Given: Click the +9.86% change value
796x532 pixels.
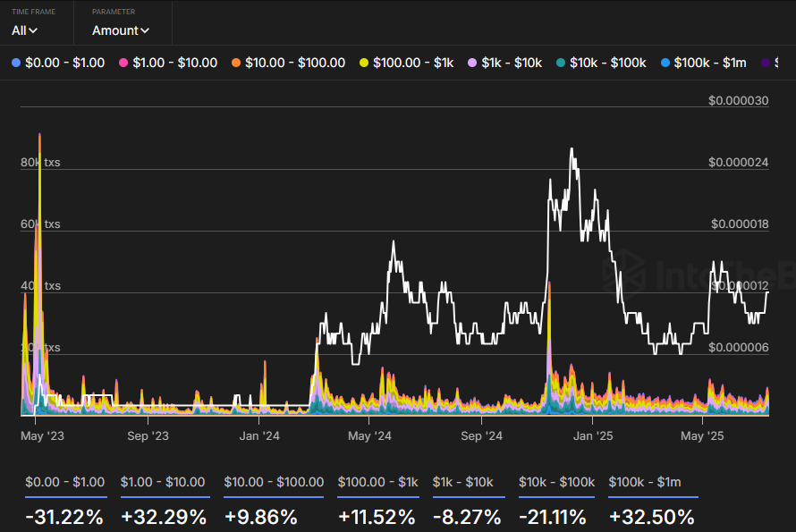Looking at the screenshot, I should click(261, 518).
